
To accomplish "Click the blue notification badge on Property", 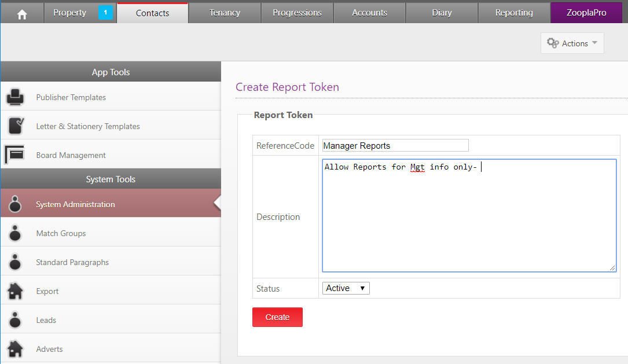I will click(x=105, y=12).
